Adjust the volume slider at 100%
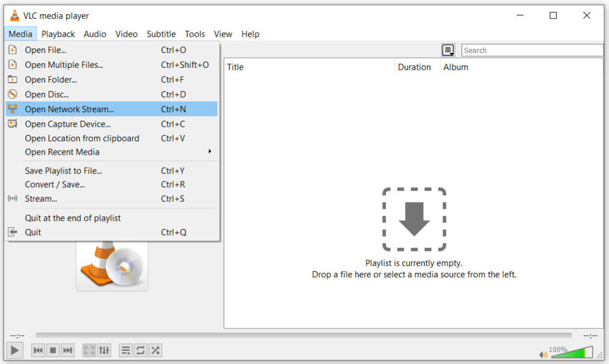The height and width of the screenshot is (364, 609). pos(572,352)
